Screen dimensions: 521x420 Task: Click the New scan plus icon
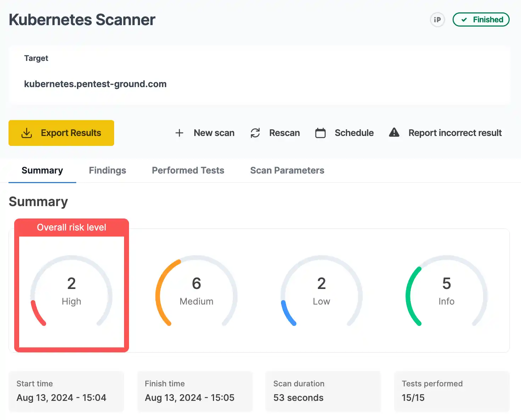pyautogui.click(x=179, y=133)
